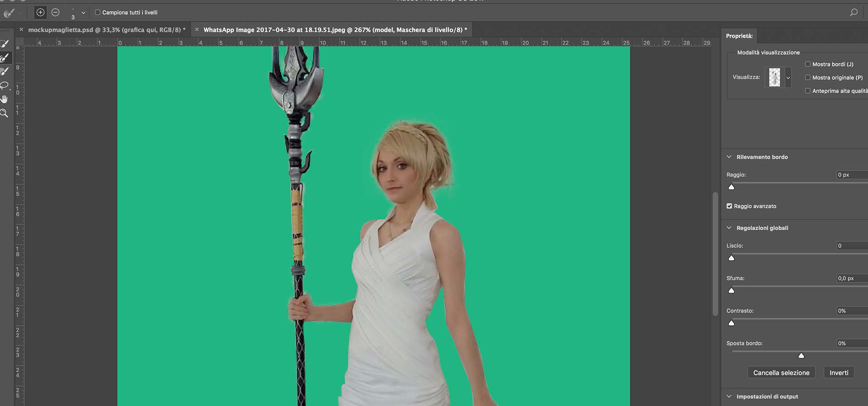Click the Cancella selezione button

781,373
